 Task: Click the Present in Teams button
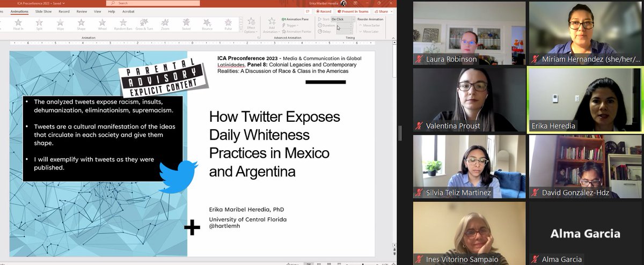353,11
